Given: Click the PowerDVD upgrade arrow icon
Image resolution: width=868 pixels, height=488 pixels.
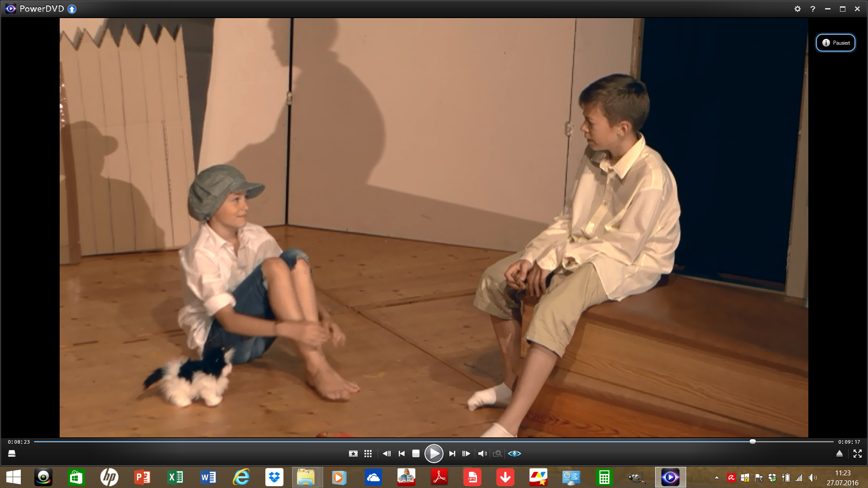Looking at the screenshot, I should coord(72,9).
